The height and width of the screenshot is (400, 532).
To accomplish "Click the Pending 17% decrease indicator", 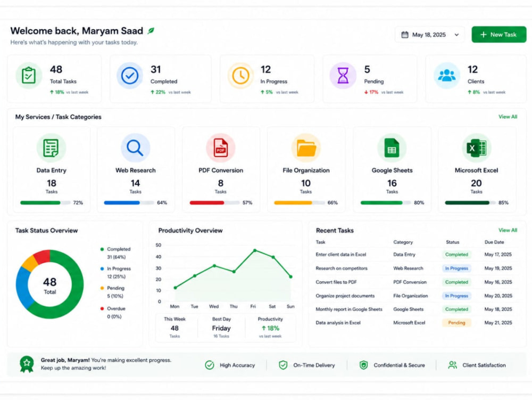I will click(x=371, y=92).
